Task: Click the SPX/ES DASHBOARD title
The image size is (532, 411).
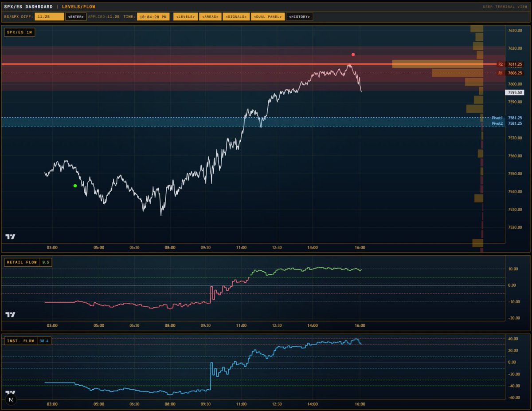Action: click(28, 7)
